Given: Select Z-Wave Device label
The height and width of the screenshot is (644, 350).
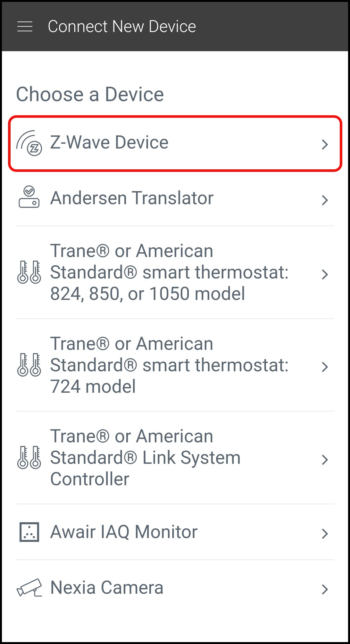Looking at the screenshot, I should [x=109, y=142].
